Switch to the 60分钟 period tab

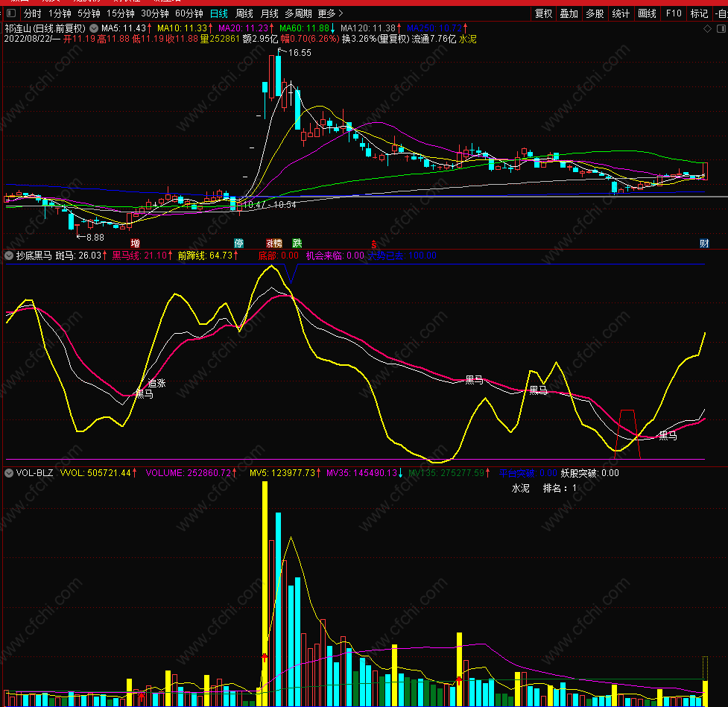[189, 13]
